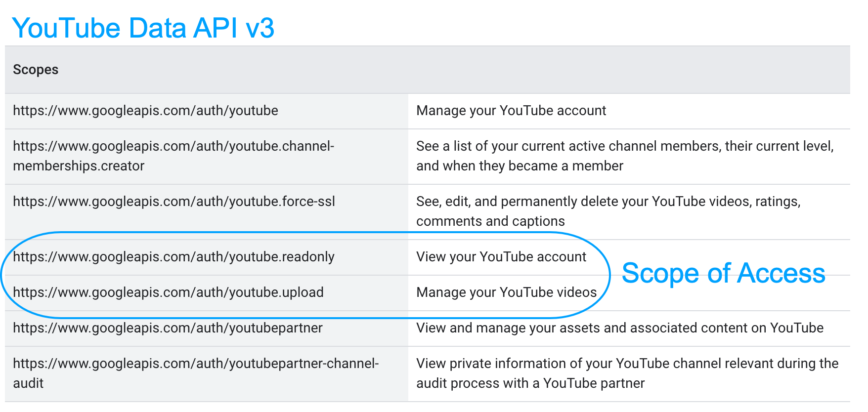Click the 'See, edit, and permanently delete' description
Image resolution: width=868 pixels, height=412 pixels.
[x=608, y=211]
